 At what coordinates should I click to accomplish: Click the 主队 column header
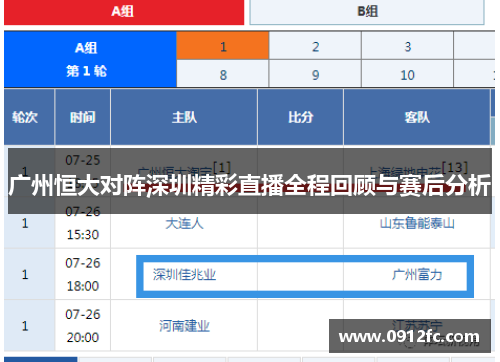184,117
